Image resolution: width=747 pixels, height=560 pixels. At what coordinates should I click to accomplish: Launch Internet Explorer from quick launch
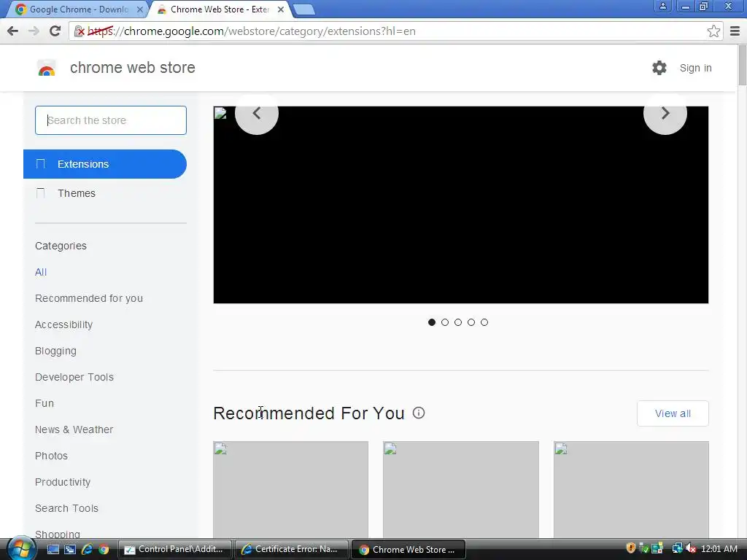click(87, 550)
